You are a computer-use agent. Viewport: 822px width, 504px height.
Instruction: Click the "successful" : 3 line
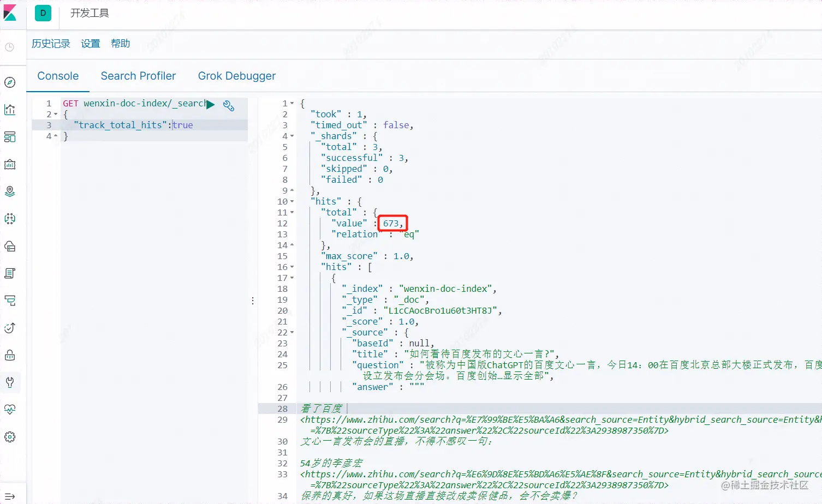coord(365,158)
